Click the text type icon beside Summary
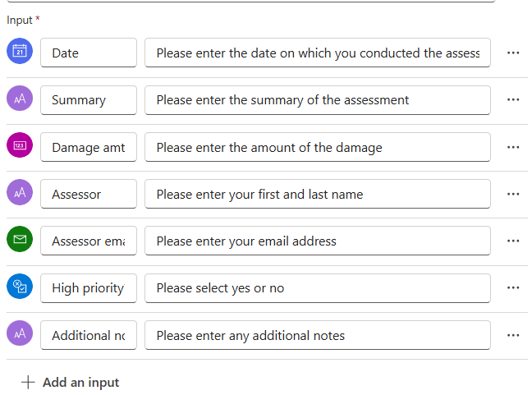Screen dimensions: 532x395 pyautogui.click(x=20, y=99)
